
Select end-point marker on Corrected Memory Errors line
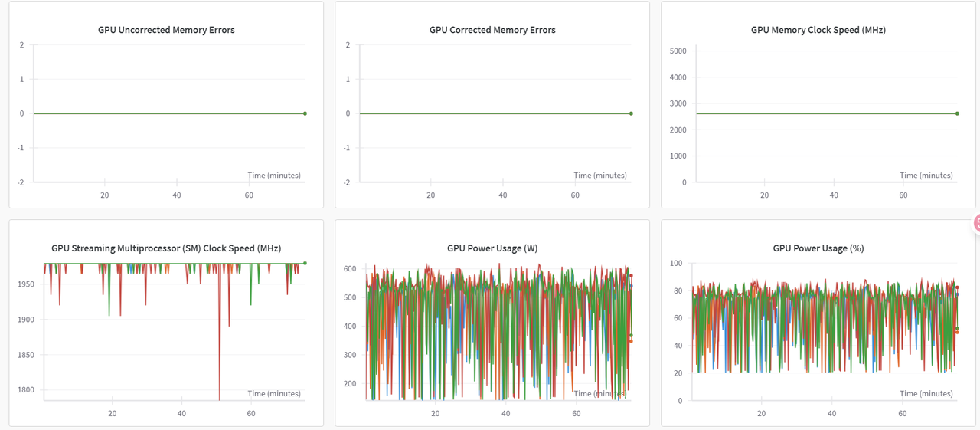tap(631, 113)
